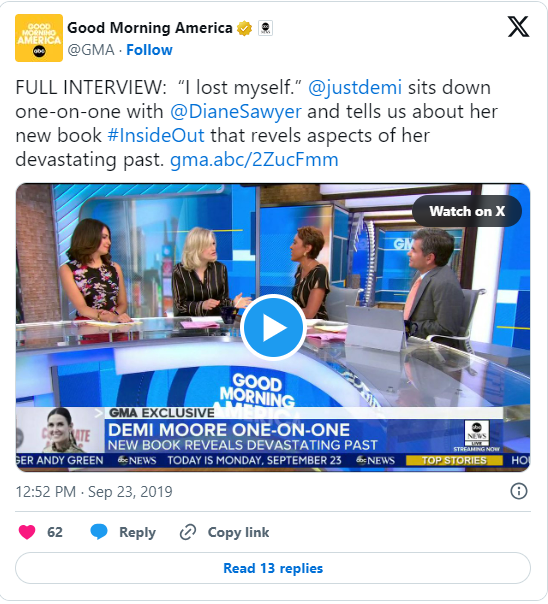Click the blue reply bubble icon

click(x=99, y=532)
